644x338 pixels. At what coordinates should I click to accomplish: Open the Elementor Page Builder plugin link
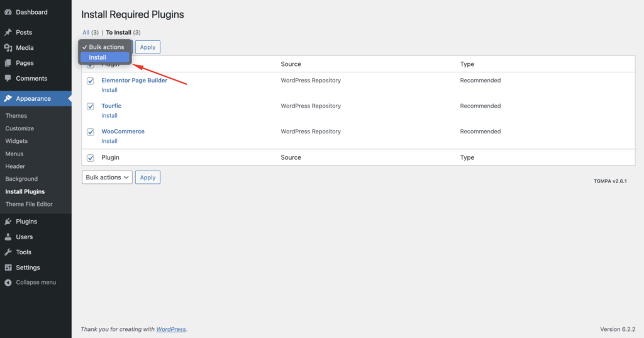click(135, 80)
